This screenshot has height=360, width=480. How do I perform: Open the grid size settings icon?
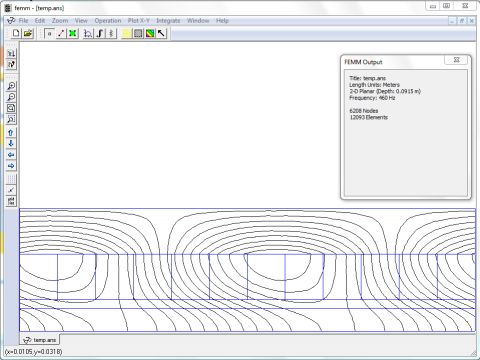(x=11, y=201)
